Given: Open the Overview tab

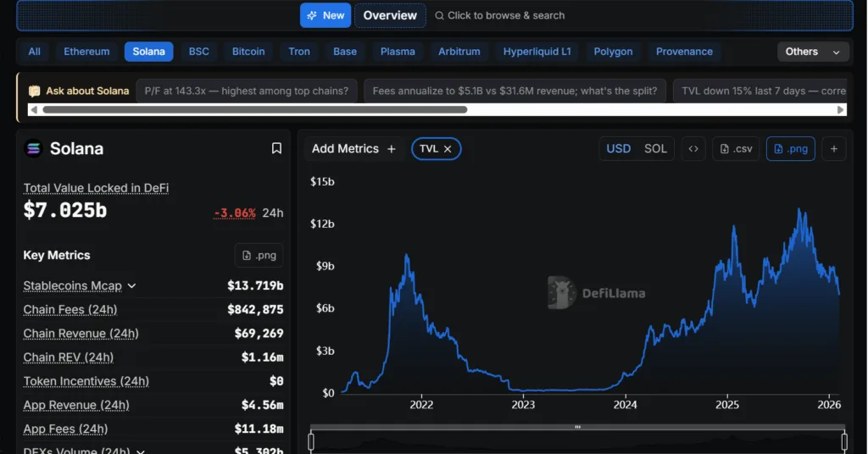Looking at the screenshot, I should point(390,15).
